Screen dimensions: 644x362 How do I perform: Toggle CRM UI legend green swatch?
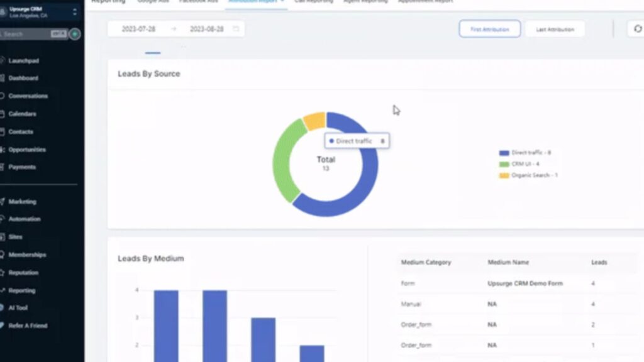click(x=504, y=164)
